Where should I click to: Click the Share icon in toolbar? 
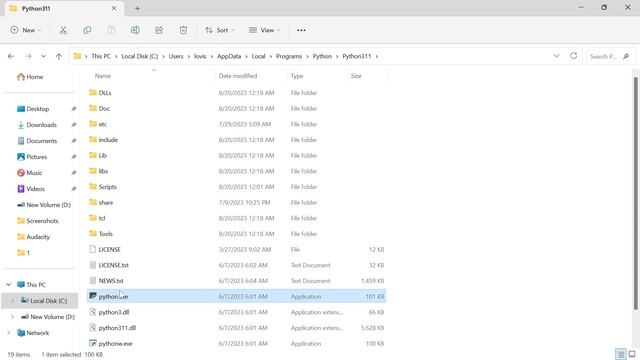coord(159,30)
